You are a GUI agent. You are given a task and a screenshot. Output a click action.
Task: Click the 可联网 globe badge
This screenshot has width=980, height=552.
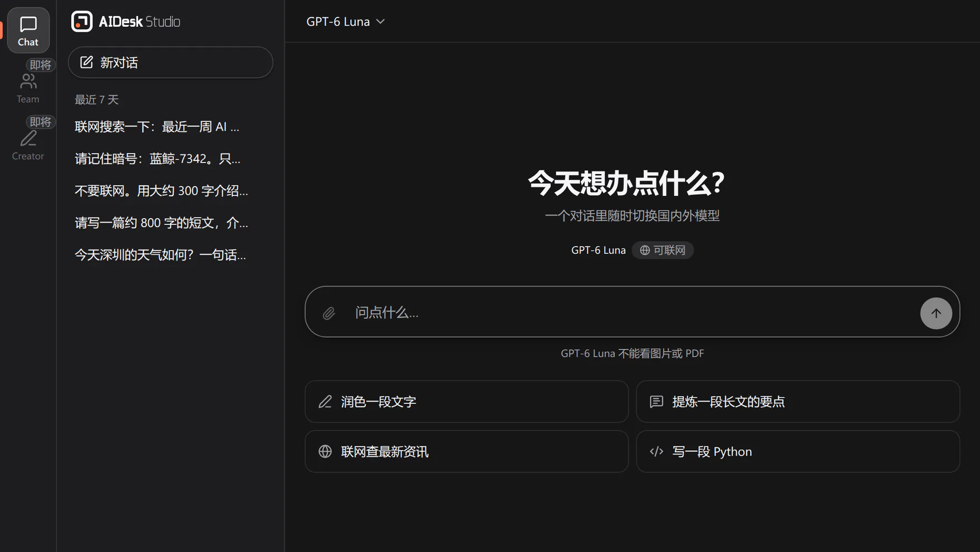(663, 250)
